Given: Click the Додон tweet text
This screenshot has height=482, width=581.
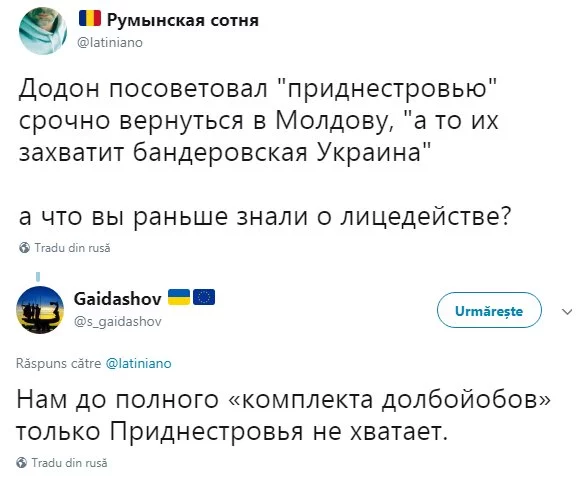Looking at the screenshot, I should point(259,120).
